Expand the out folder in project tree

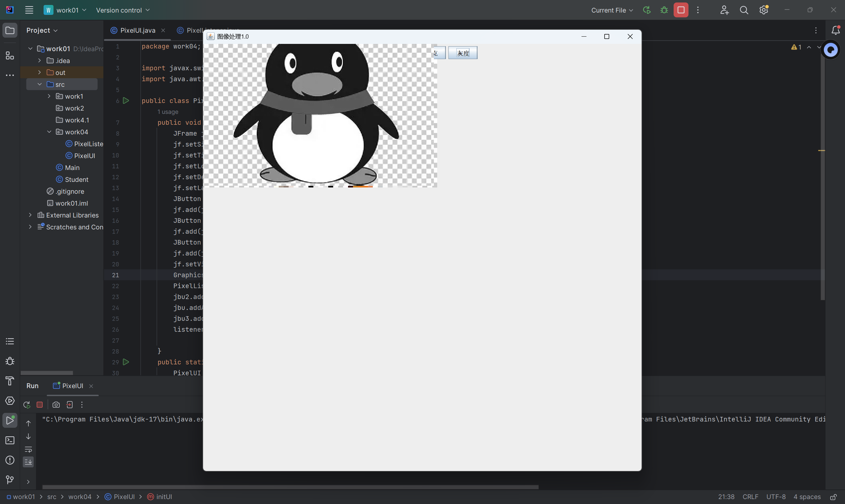point(39,72)
